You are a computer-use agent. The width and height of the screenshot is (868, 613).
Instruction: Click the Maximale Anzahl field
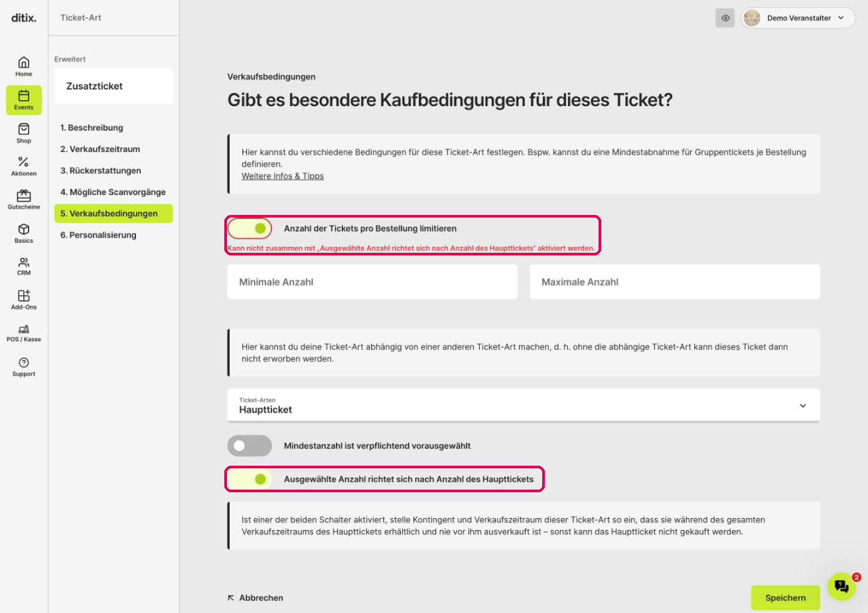click(675, 282)
